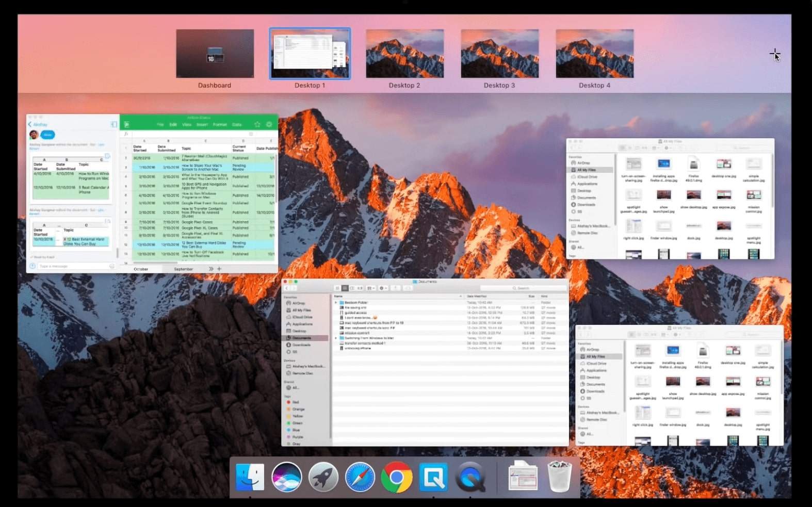Switch to the September sheet tab

point(183,269)
